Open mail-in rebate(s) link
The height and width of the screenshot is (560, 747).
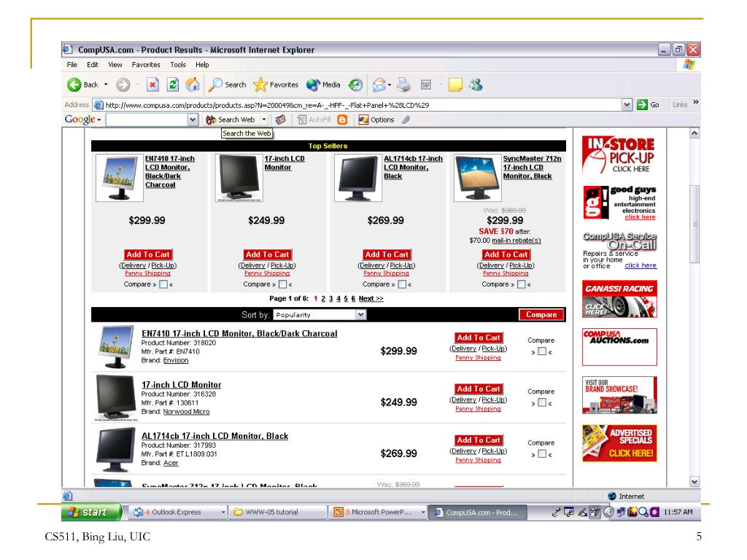[516, 241]
